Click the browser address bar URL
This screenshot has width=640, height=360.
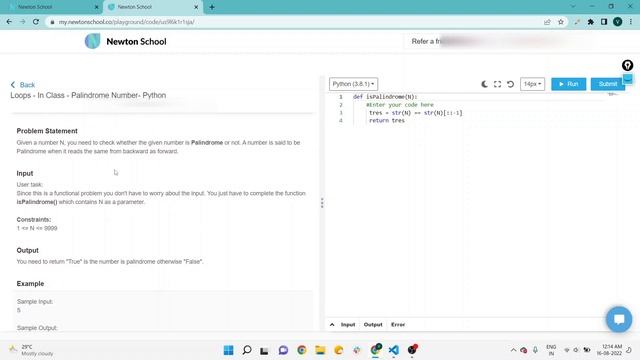pos(126,22)
